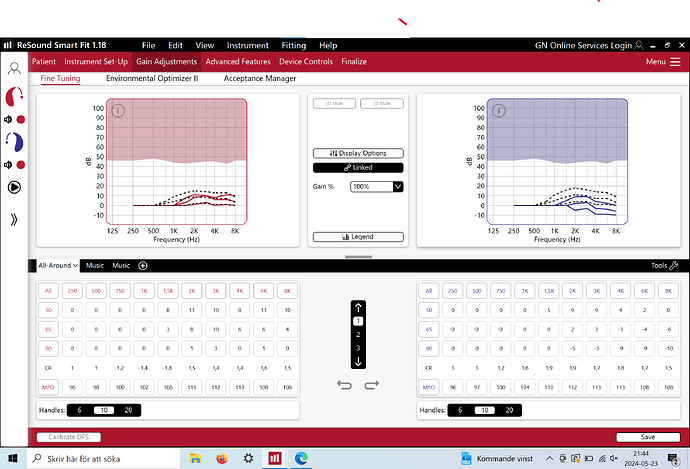Start the sound player play icon
The width and height of the screenshot is (690, 469).
click(x=14, y=187)
